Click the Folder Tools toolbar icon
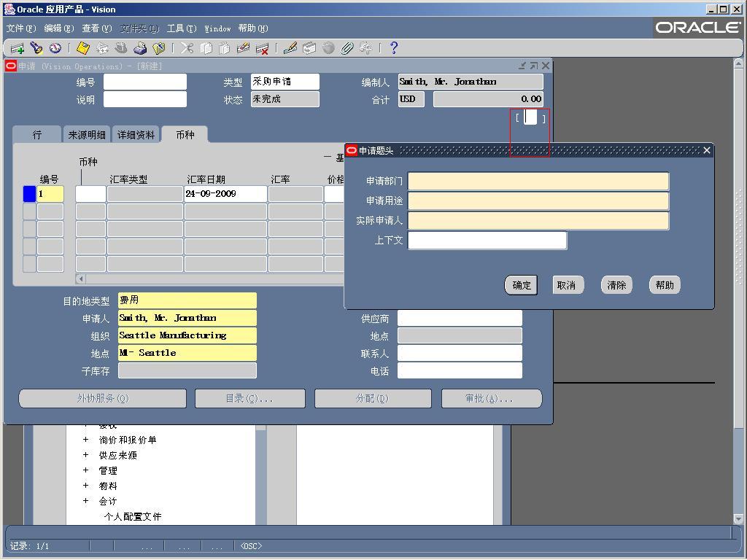This screenshot has height=560, width=747. point(366,48)
